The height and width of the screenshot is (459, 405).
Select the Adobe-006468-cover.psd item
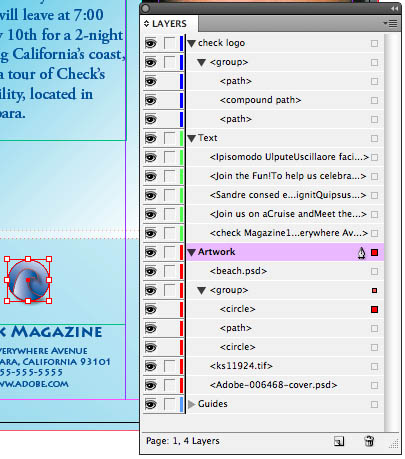[273, 385]
